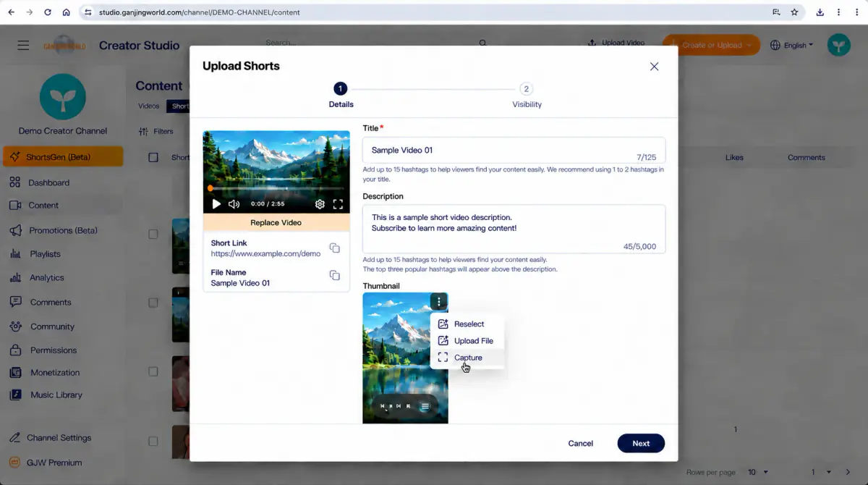This screenshot has width=868, height=485.
Task: Open Rows per page dropdown
Action: [x=758, y=472]
